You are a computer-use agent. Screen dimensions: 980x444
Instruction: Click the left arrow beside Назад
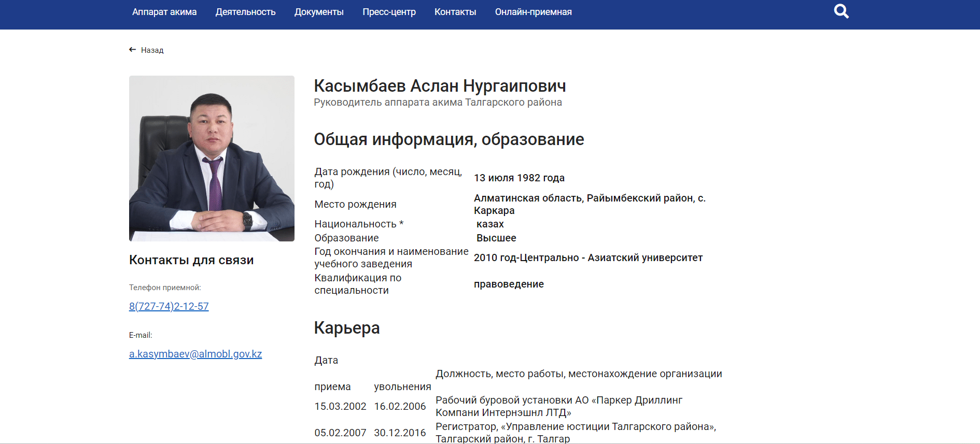point(133,50)
